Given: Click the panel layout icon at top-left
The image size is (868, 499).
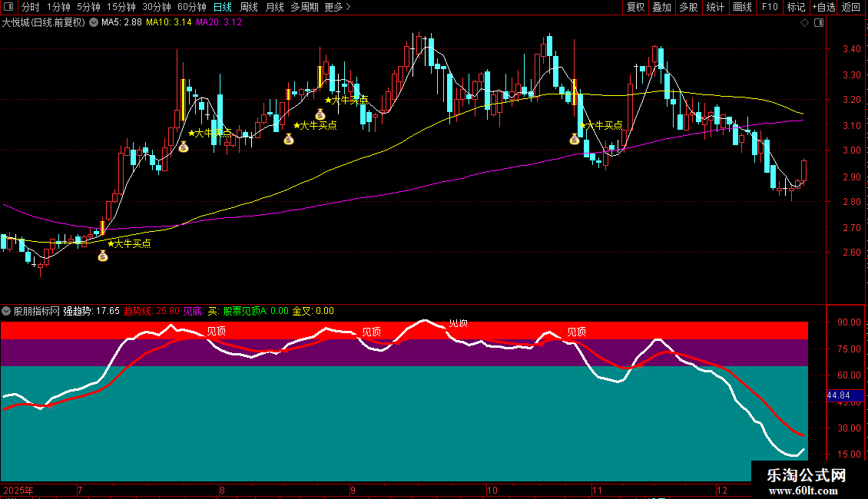Looking at the screenshot, I should click(8, 7).
